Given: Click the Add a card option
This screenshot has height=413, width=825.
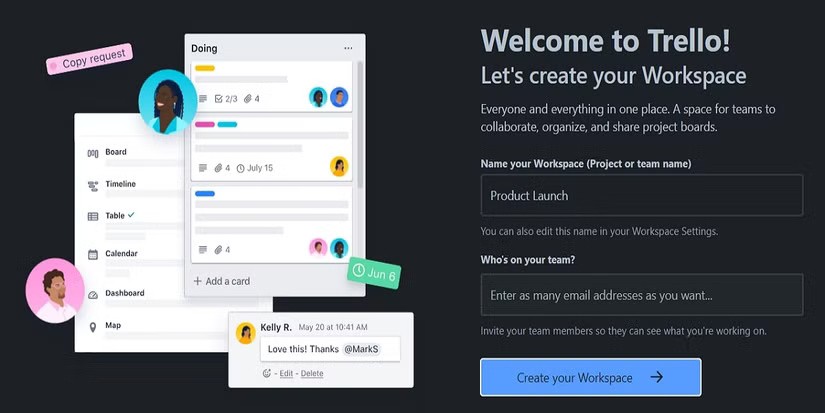Looking at the screenshot, I should 221,282.
